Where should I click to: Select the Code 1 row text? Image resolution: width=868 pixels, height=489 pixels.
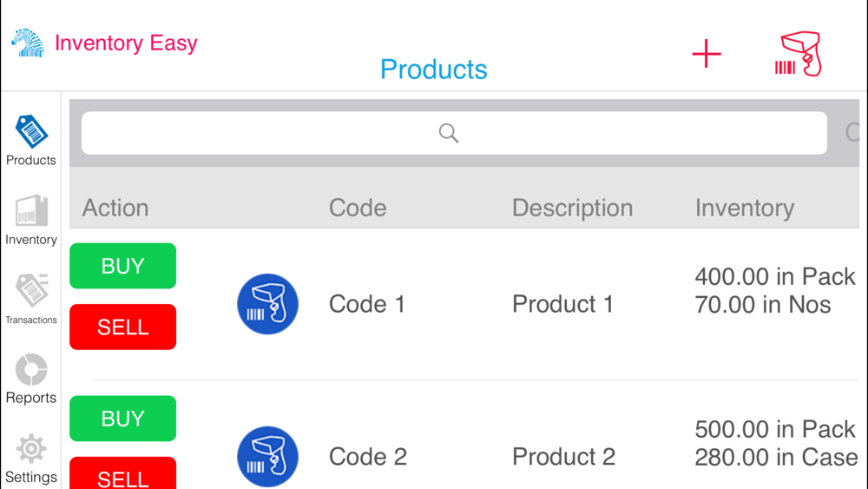click(x=367, y=304)
